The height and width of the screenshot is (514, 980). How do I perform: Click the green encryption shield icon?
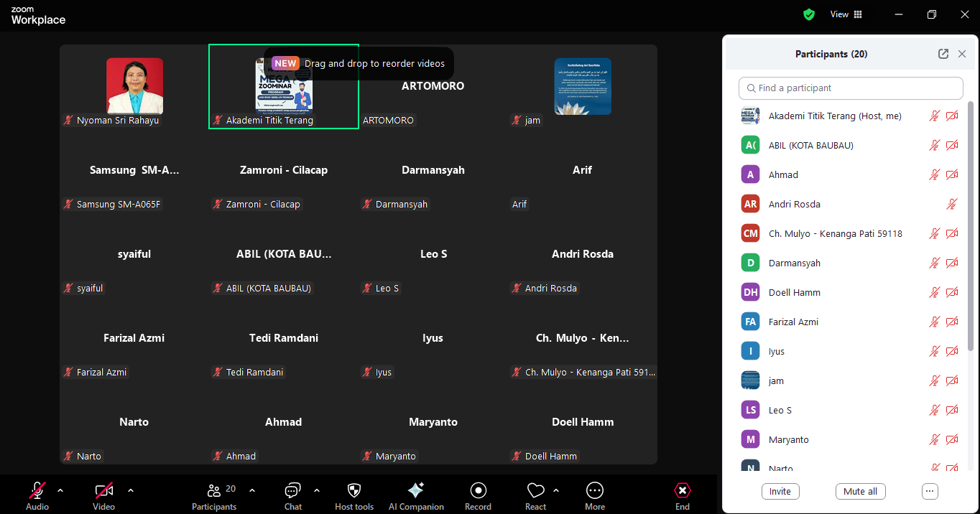click(x=809, y=14)
